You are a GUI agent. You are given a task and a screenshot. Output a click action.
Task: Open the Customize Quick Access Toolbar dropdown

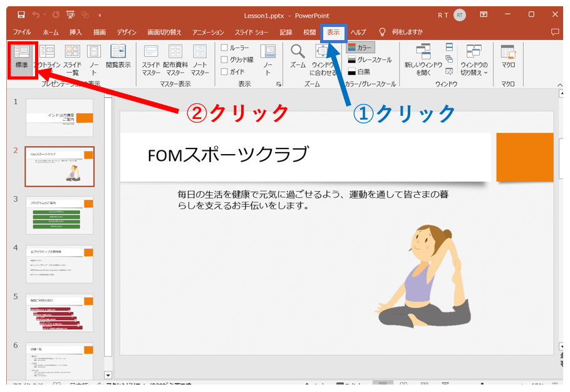tap(100, 15)
